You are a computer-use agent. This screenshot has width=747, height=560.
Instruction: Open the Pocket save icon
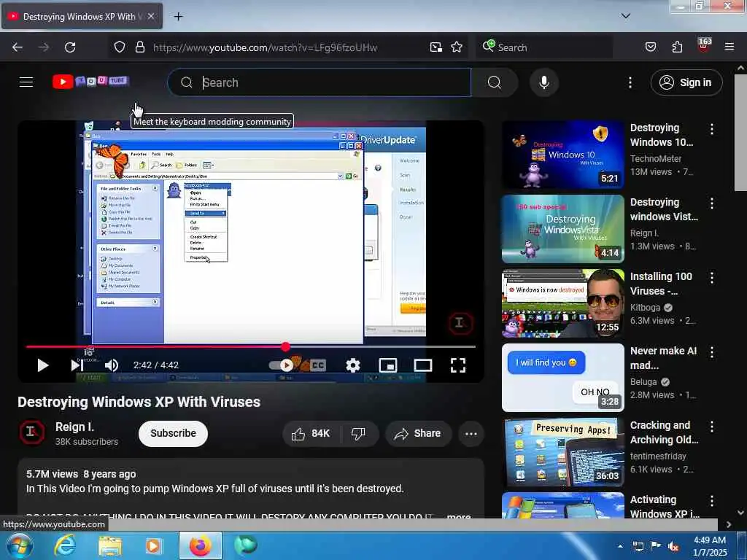[651, 47]
